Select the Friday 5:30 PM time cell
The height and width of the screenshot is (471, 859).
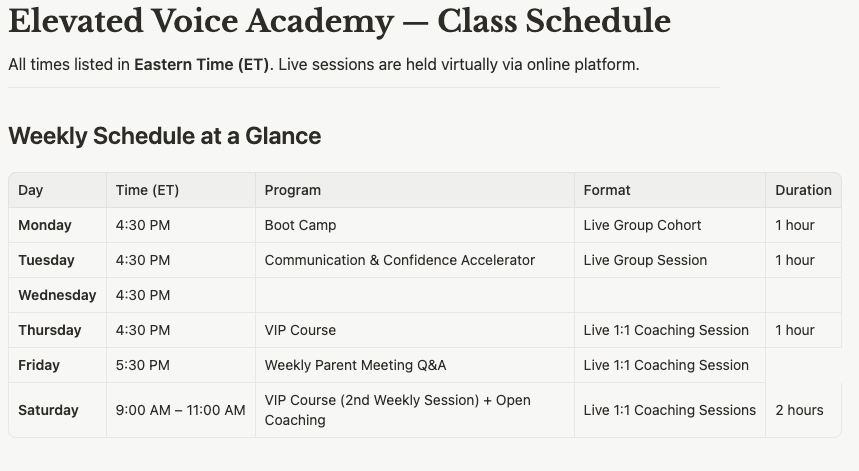point(181,365)
